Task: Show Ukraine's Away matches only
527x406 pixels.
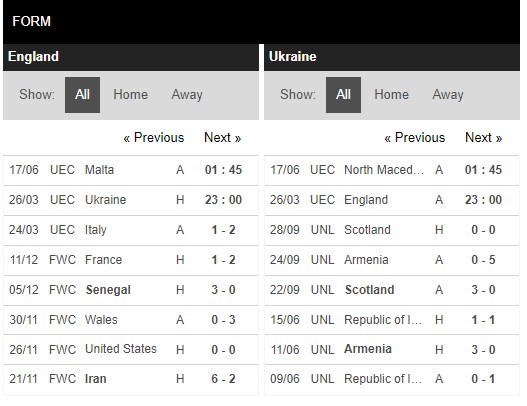Action: click(448, 94)
